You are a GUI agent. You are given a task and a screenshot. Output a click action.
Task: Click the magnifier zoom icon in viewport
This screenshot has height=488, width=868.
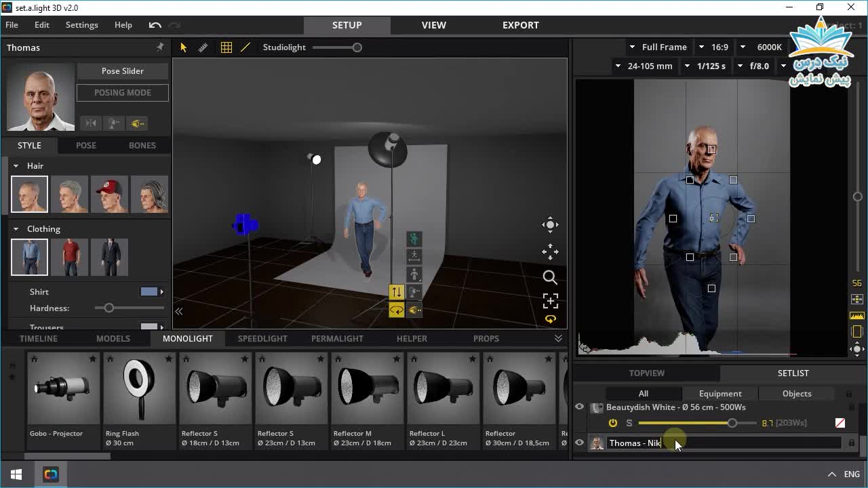[x=550, y=277]
